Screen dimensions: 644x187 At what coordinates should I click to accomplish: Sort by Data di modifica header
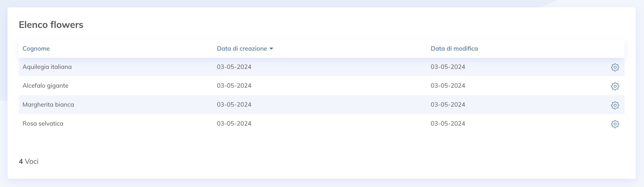coord(454,49)
